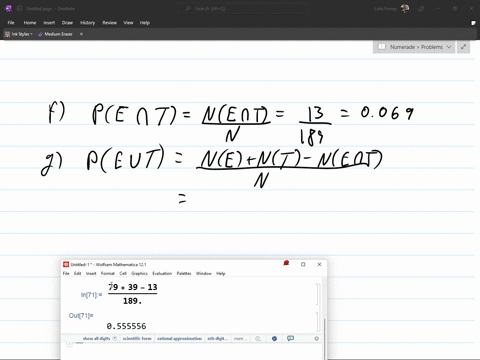Click the Mathematica app icon in its title bar
The height and width of the screenshot is (360, 480).
click(66, 264)
